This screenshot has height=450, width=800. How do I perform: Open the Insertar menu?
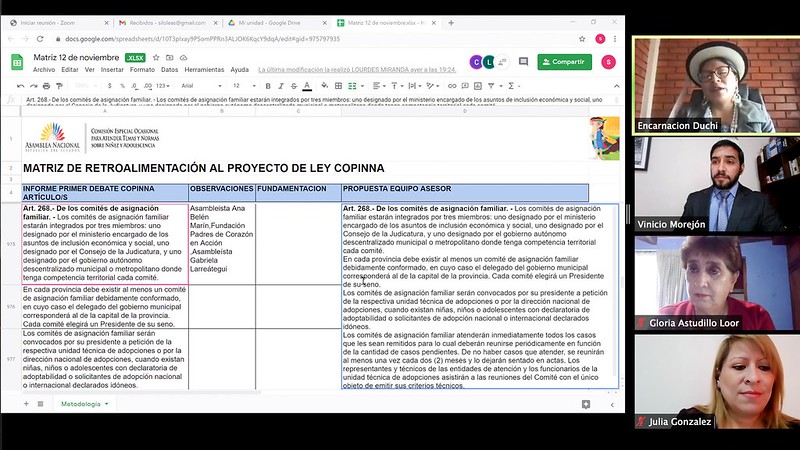(112, 69)
